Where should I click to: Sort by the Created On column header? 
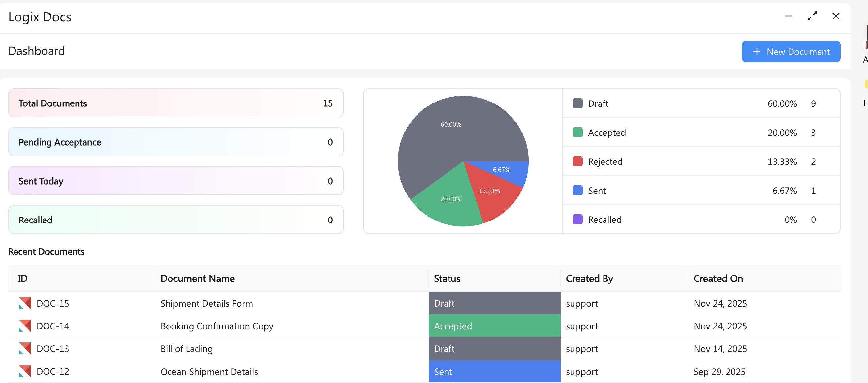718,279
